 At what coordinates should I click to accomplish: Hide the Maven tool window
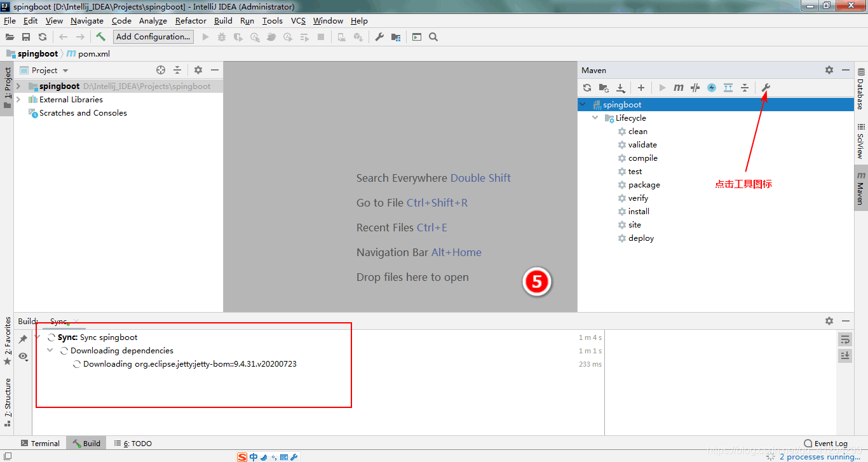846,70
